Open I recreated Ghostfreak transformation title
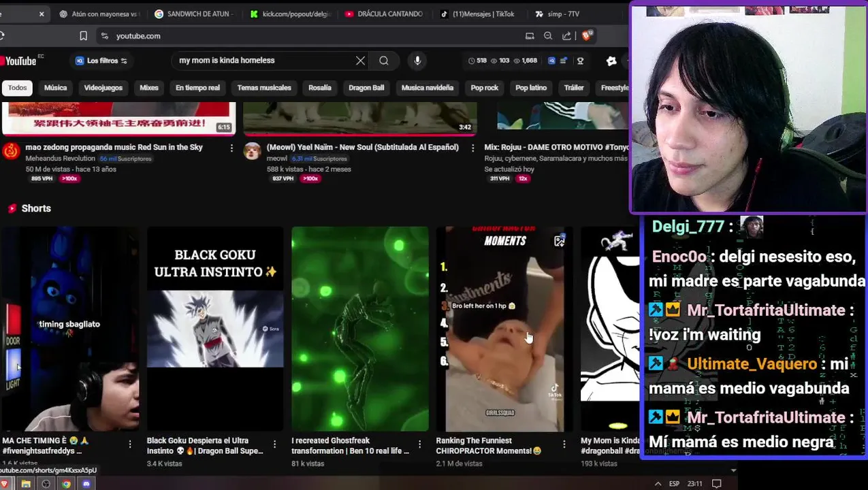This screenshot has height=490, width=868. [351, 446]
